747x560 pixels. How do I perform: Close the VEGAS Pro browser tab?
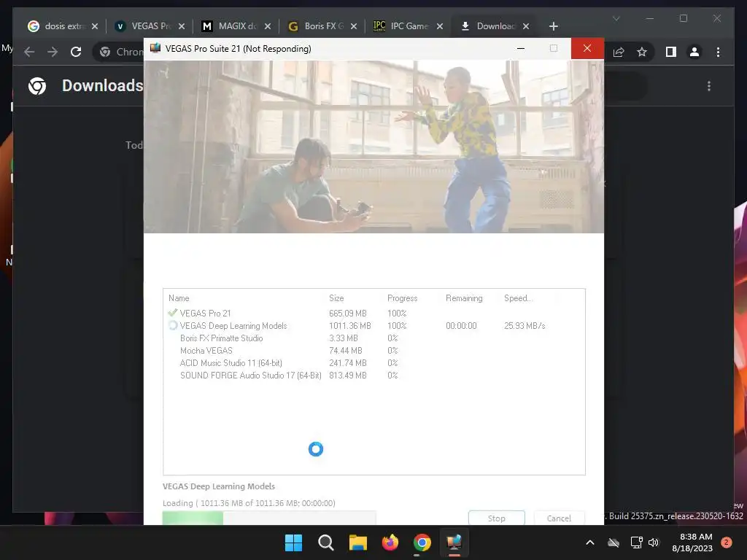click(182, 26)
